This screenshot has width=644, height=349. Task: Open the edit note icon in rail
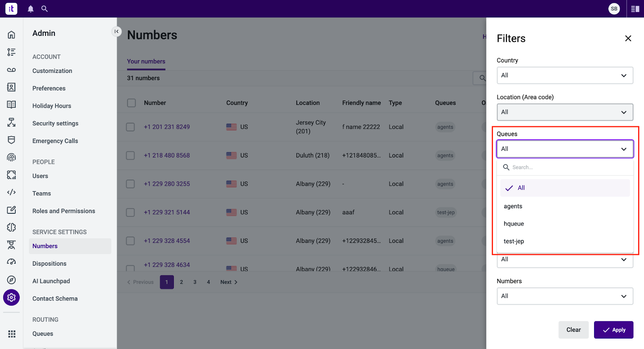(11, 210)
